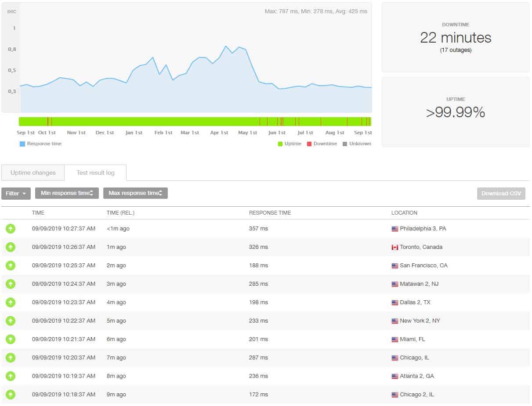Image resolution: width=532 pixels, height=406 pixels.
Task: Click the green up-status icon for Chicago, IL 287 ms row
Action: [x=11, y=358]
